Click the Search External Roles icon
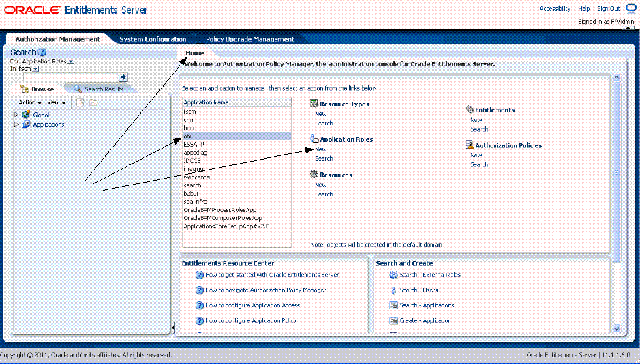Viewport: 640px width, 364px height. coord(393,275)
